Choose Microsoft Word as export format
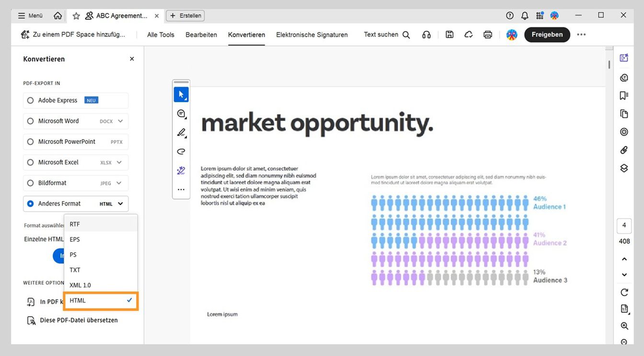The width and height of the screenshot is (644, 356). (30, 121)
